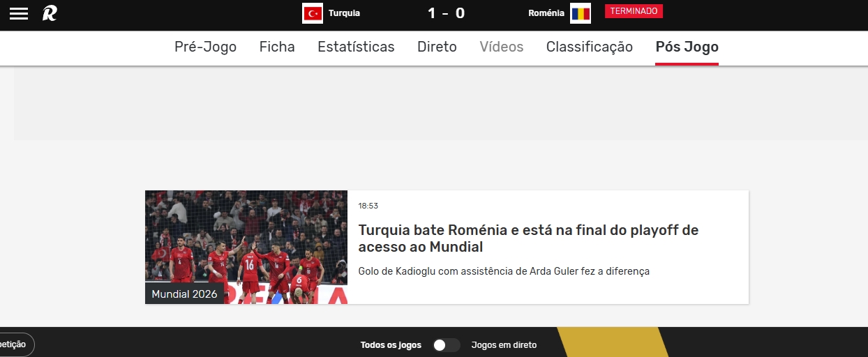This screenshot has height=357, width=868.
Task: Click the Competição button at bottom left
Action: (x=14, y=344)
